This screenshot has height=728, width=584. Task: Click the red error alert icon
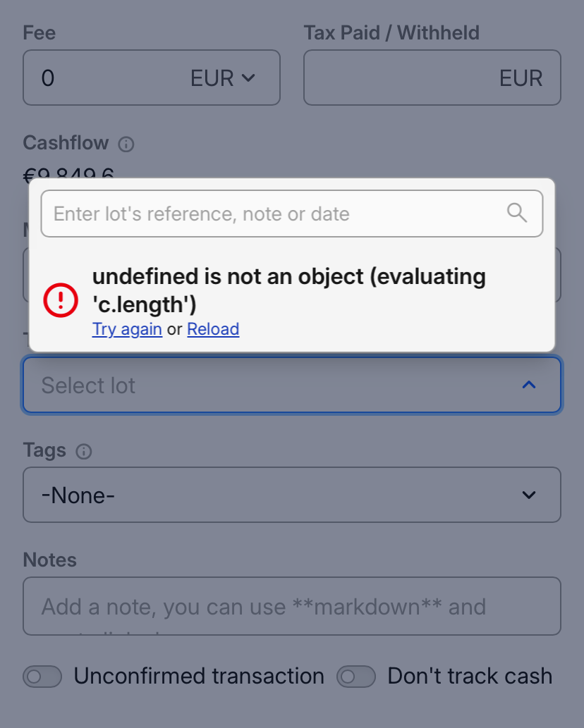[x=61, y=300]
